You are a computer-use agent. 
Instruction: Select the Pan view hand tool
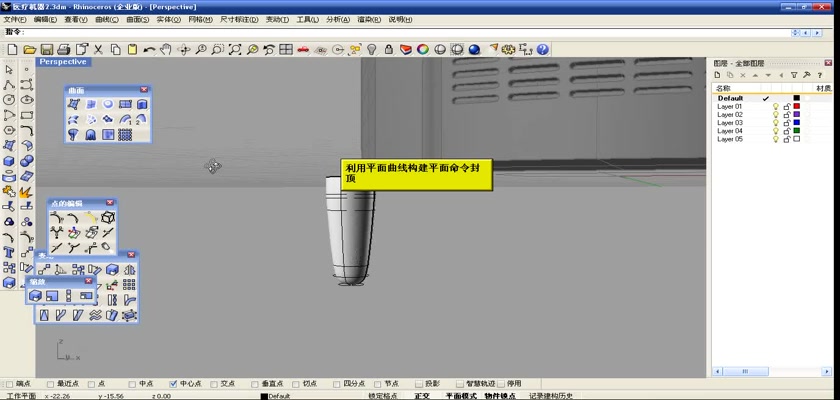[x=166, y=49]
